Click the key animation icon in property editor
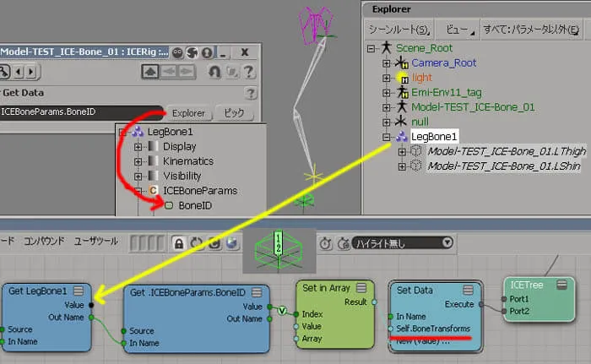The image size is (591, 364). (x=3, y=71)
